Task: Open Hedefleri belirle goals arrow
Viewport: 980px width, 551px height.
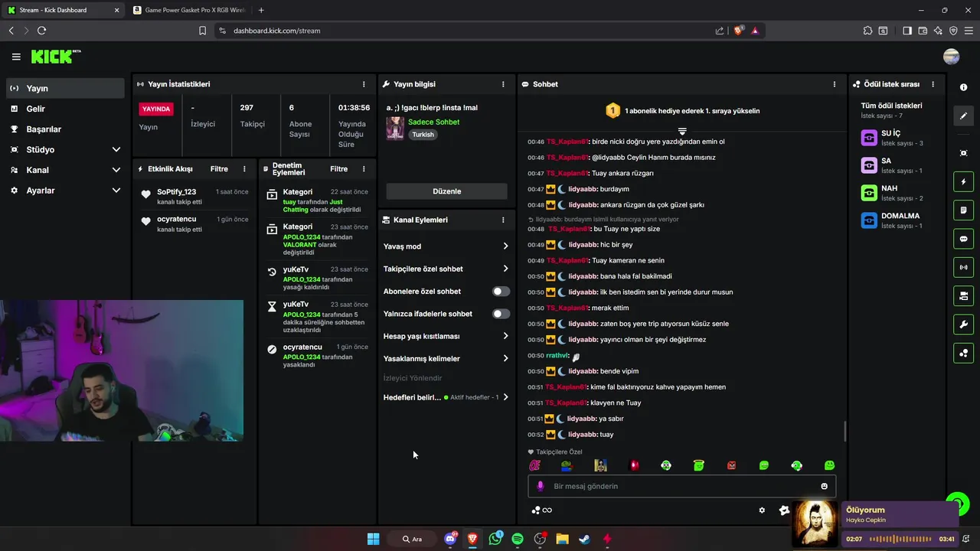Action: 505,397
